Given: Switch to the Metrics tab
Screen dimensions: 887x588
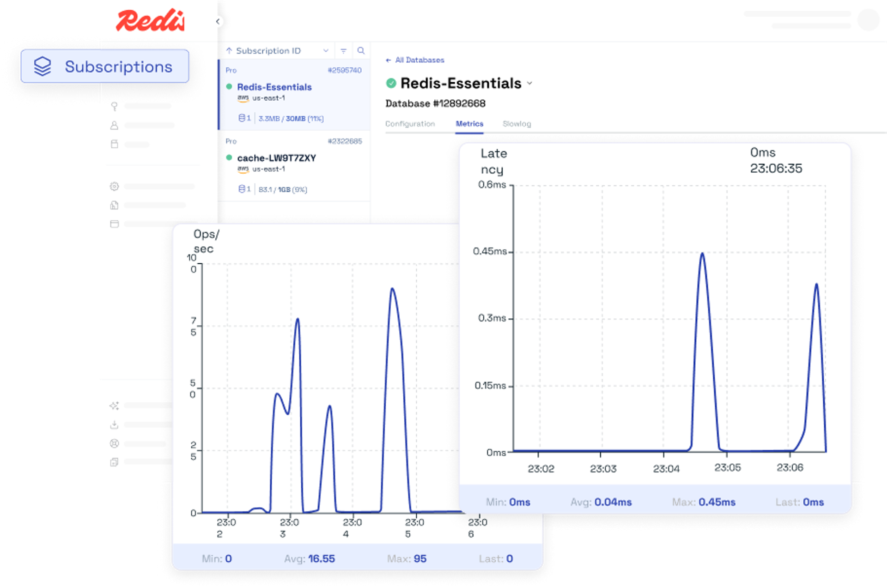Looking at the screenshot, I should (469, 124).
